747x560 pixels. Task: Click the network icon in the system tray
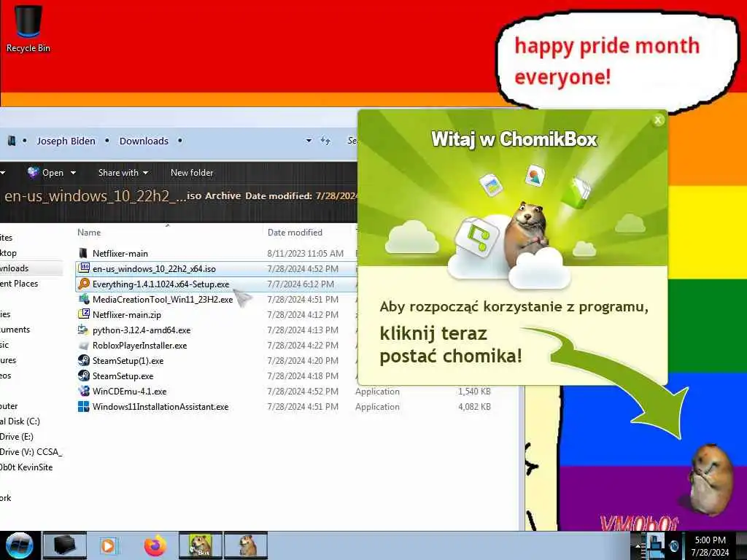[655, 545]
